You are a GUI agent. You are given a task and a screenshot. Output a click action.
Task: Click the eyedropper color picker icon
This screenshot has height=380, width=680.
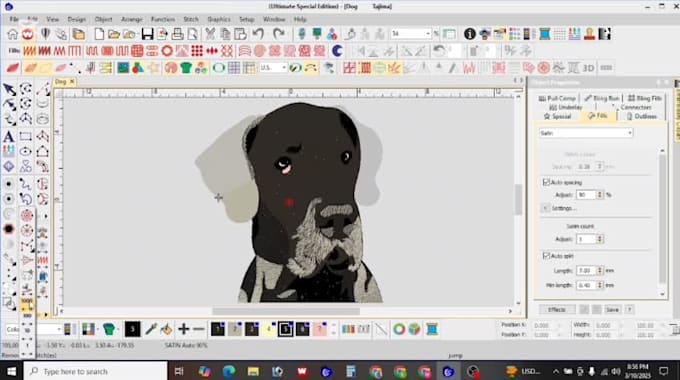[150, 329]
